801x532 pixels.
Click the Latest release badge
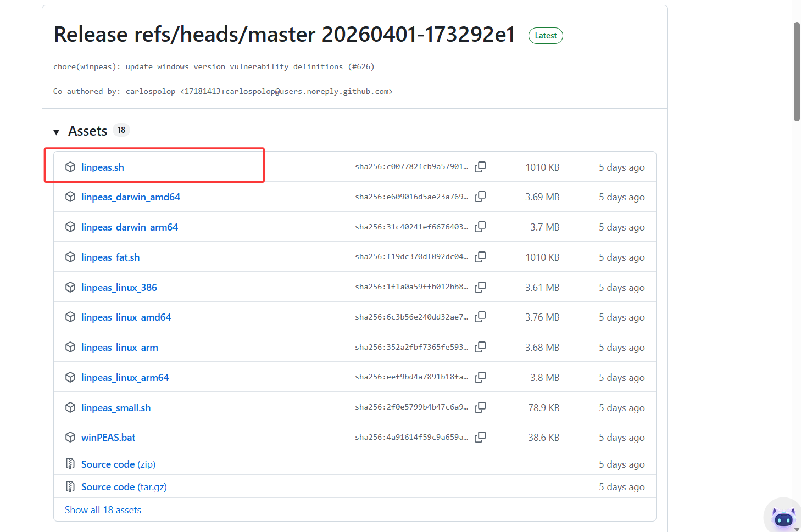546,36
